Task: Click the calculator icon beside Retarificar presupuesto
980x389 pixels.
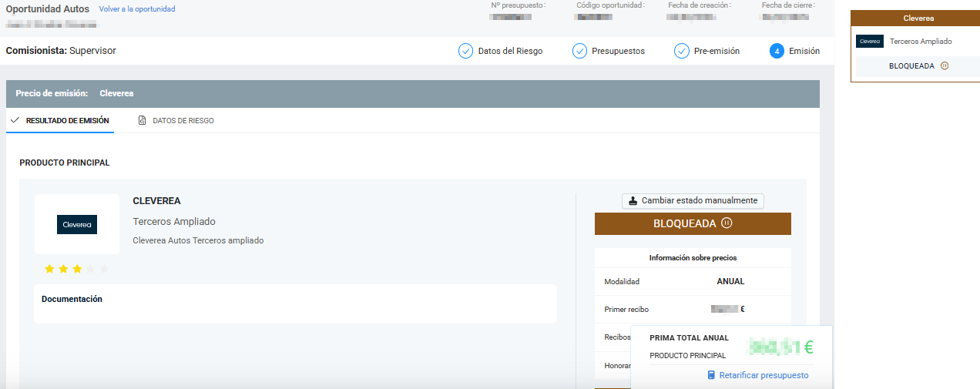Action: (x=711, y=375)
